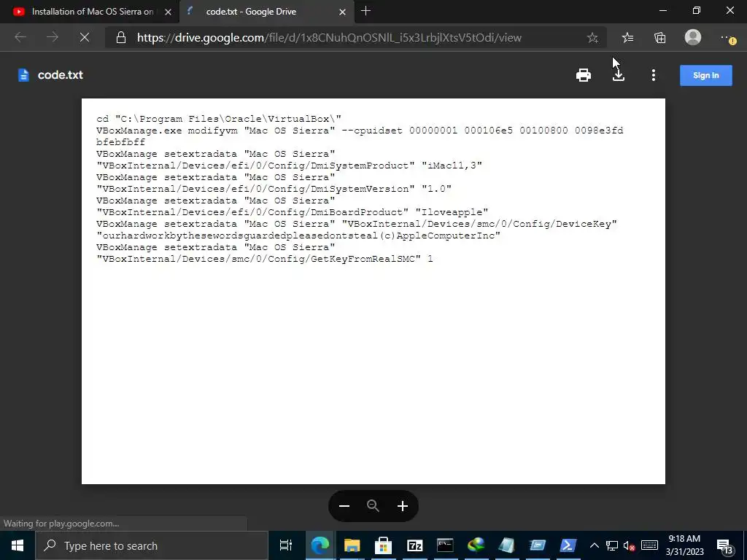The image size is (747, 560).
Task: Open the notepad-style taskbar app
Action: click(506, 545)
